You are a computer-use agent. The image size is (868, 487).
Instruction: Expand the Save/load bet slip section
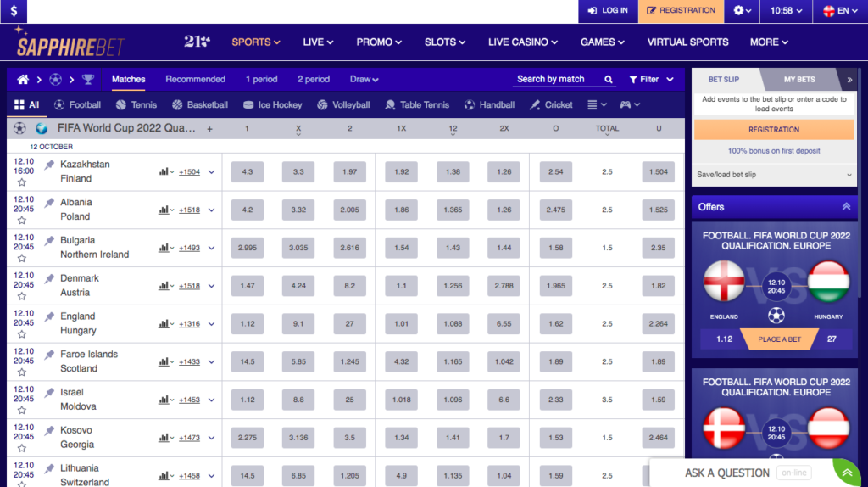pyautogui.click(x=774, y=175)
